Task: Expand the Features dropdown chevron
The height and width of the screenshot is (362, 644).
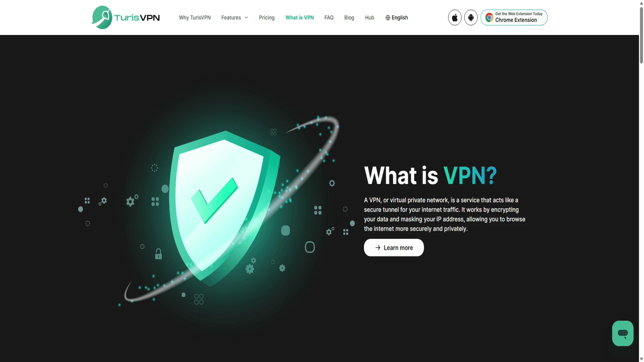Action: coord(246,18)
